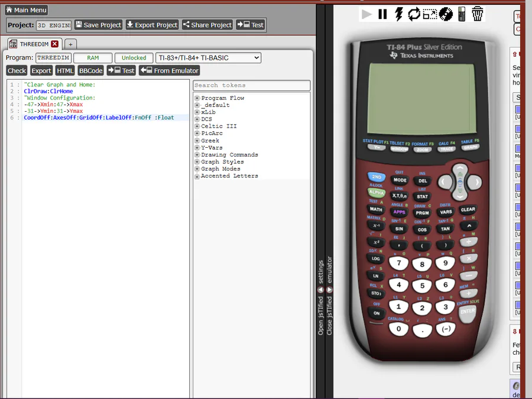Click the ROM disc icon
This screenshot has height=399, width=532.
(446, 14)
